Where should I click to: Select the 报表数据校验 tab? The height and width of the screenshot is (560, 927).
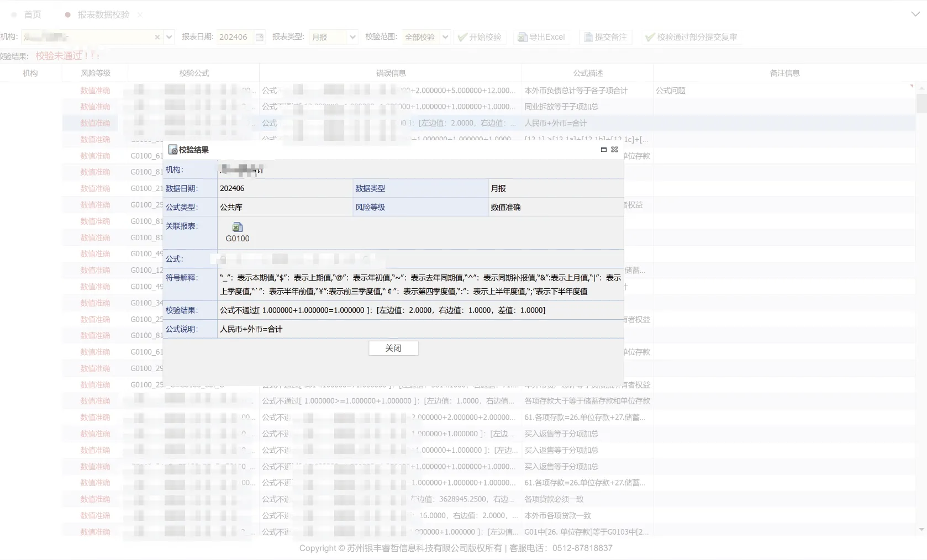click(103, 14)
